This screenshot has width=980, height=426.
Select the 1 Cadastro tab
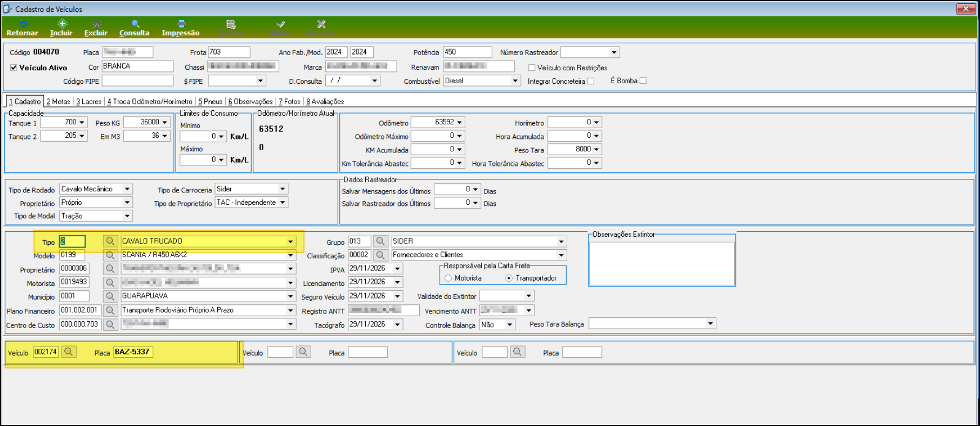(x=25, y=102)
